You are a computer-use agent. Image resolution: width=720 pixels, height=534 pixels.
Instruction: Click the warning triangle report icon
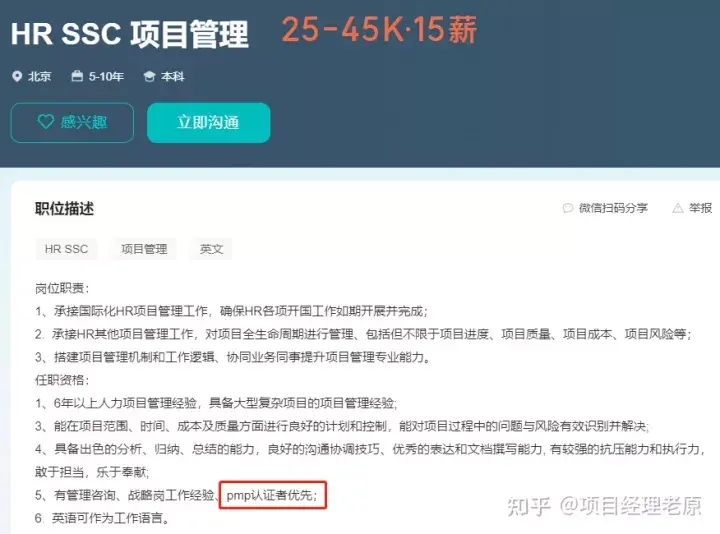pyautogui.click(x=678, y=208)
